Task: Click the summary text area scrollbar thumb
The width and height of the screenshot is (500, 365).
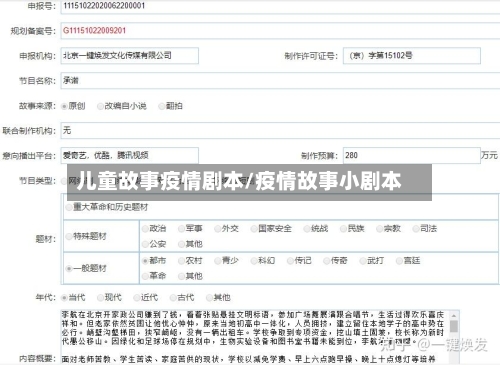Action: coord(454,326)
